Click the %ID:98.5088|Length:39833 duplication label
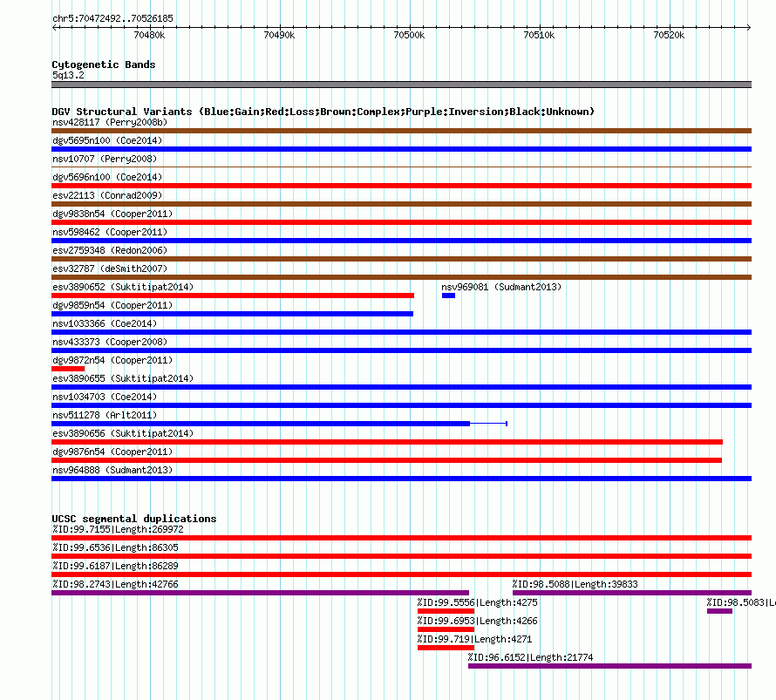This screenshot has width=776, height=700. tap(575, 584)
